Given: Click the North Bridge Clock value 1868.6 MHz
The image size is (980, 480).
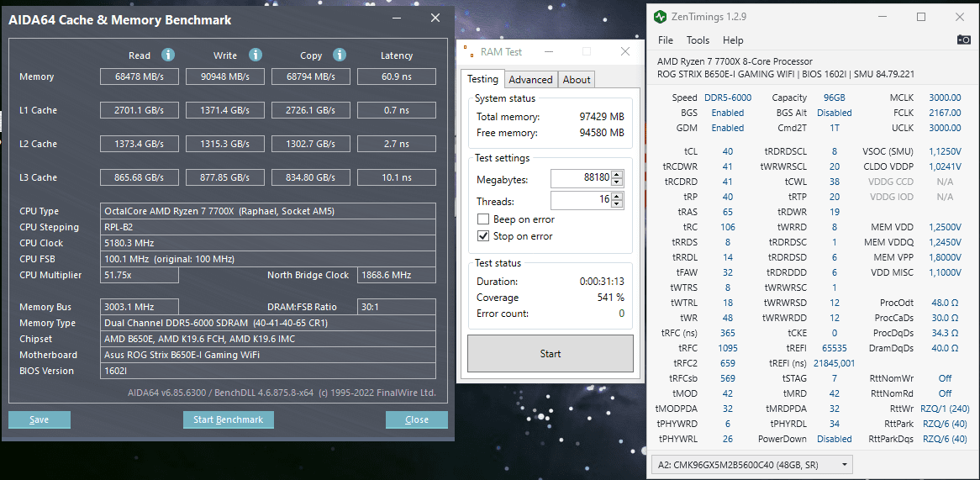Looking at the screenshot, I should 396,275.
